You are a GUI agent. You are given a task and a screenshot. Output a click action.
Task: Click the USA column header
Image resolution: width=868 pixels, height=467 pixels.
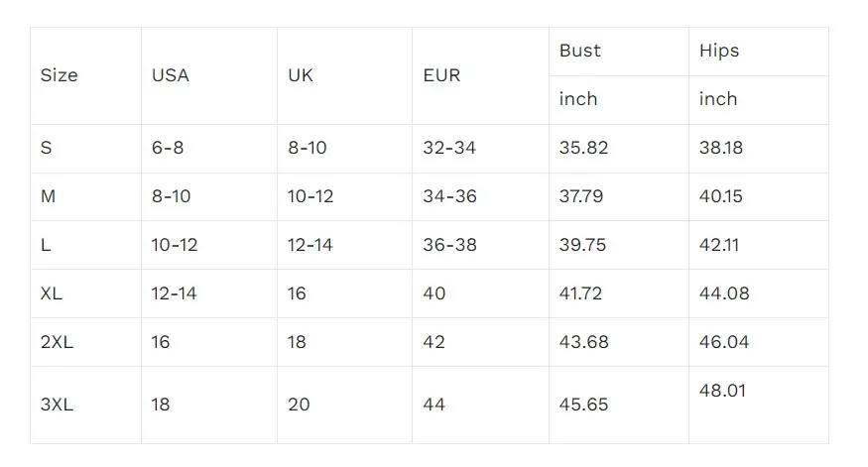pyautogui.click(x=171, y=75)
